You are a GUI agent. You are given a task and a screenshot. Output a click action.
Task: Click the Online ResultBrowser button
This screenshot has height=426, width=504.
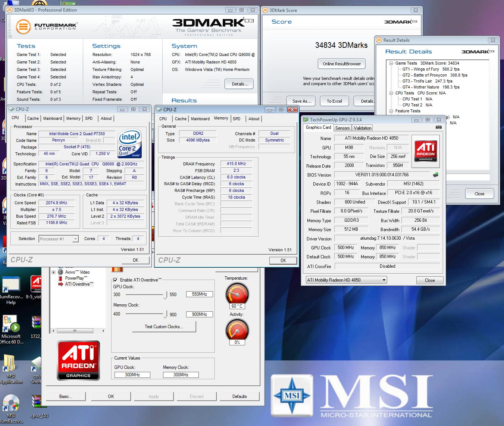coord(342,64)
